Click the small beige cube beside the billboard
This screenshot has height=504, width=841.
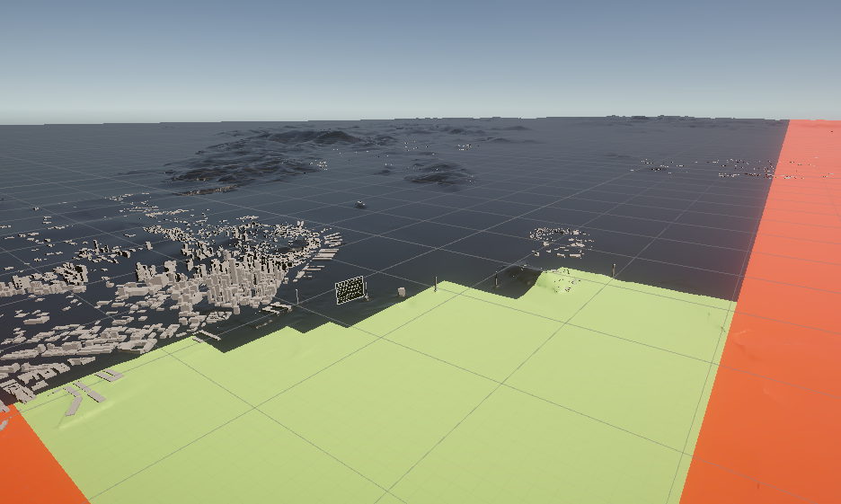pyautogui.click(x=402, y=292)
